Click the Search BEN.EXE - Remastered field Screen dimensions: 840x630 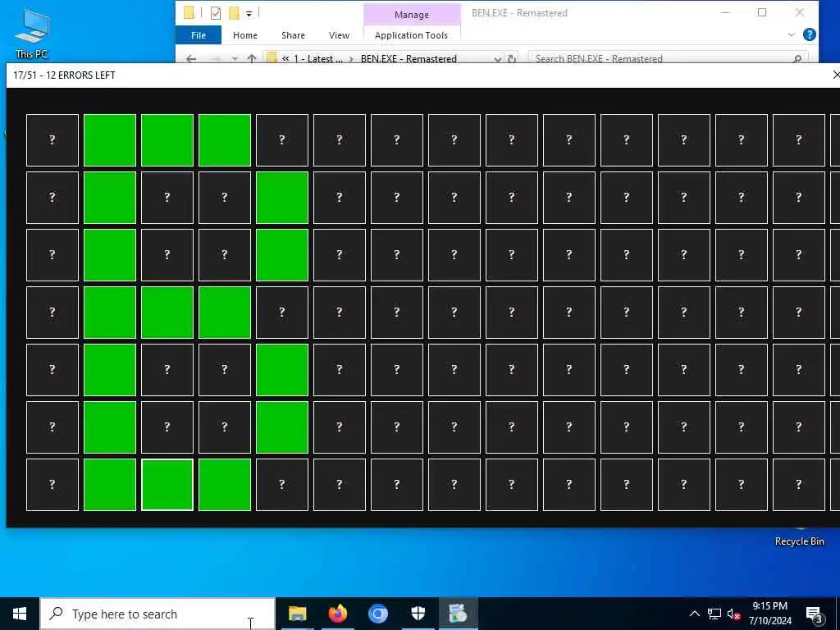pyautogui.click(x=668, y=58)
